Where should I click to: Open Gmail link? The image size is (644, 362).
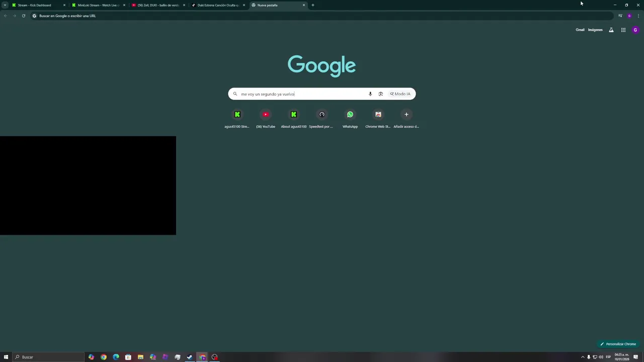point(580,30)
